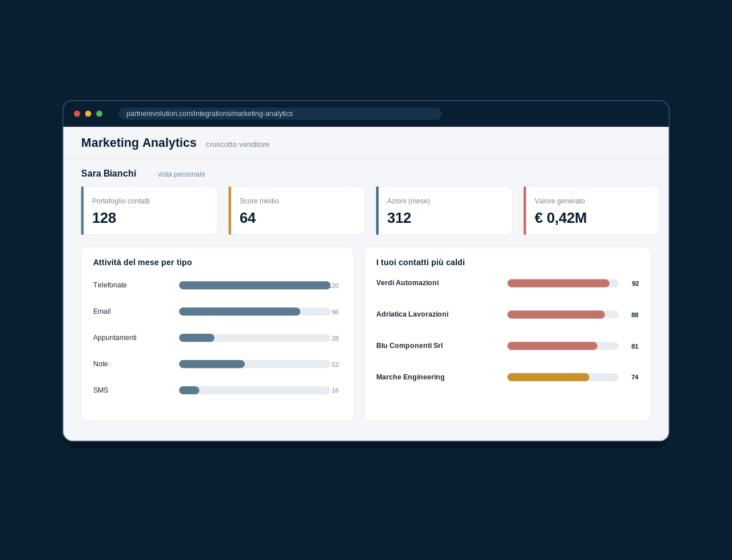This screenshot has height=560, width=732.
Task: Click the Sara Bianchi name heading
Action: pyautogui.click(x=109, y=174)
